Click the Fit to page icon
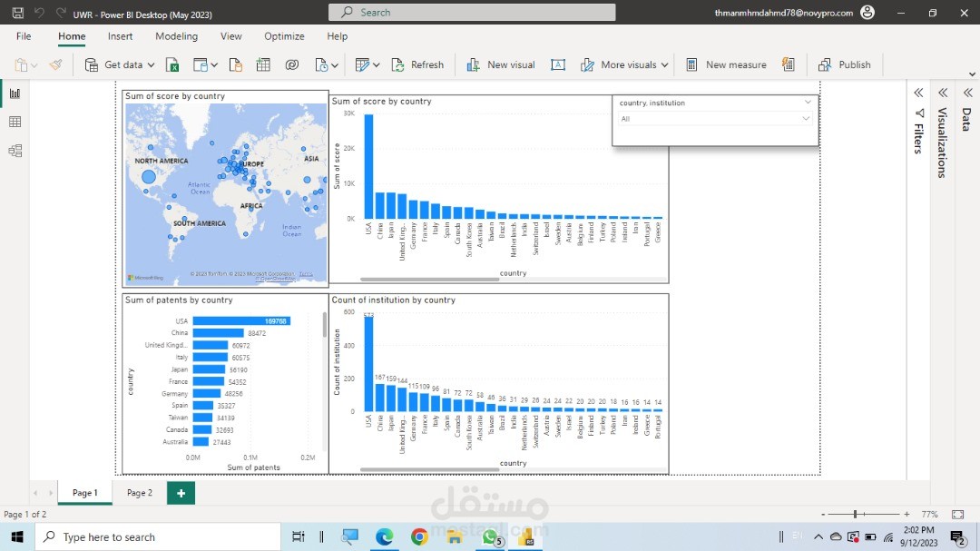The image size is (980, 551). click(957, 514)
